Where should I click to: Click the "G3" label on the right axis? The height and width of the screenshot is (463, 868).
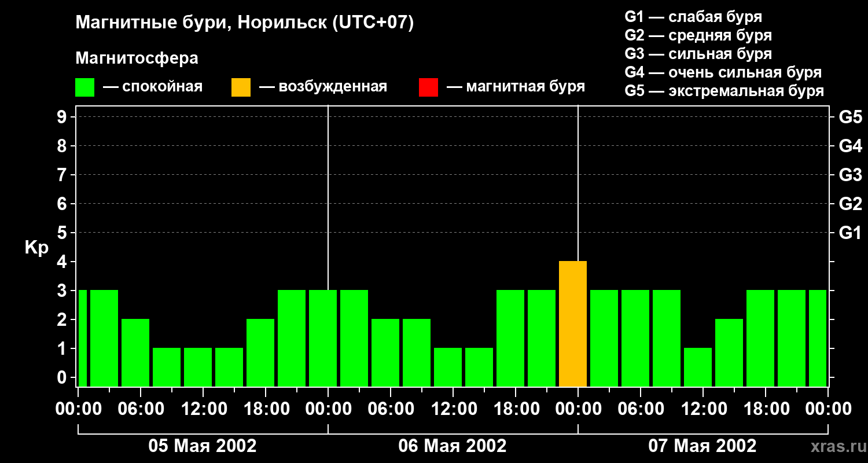[851, 175]
